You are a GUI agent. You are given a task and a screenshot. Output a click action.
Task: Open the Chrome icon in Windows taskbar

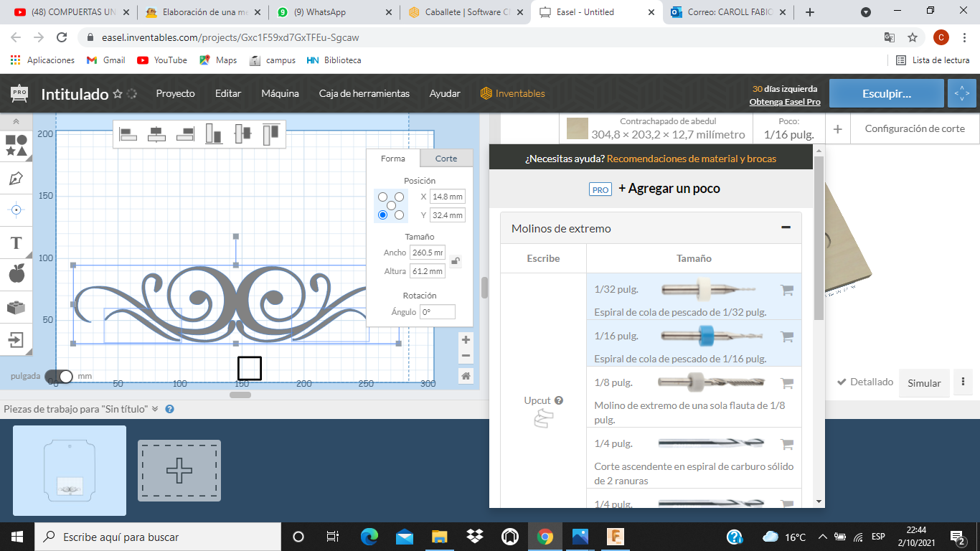pos(545,537)
